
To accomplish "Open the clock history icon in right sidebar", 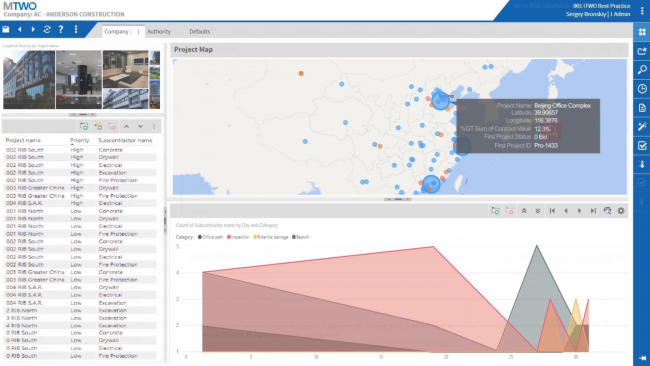I will [642, 89].
